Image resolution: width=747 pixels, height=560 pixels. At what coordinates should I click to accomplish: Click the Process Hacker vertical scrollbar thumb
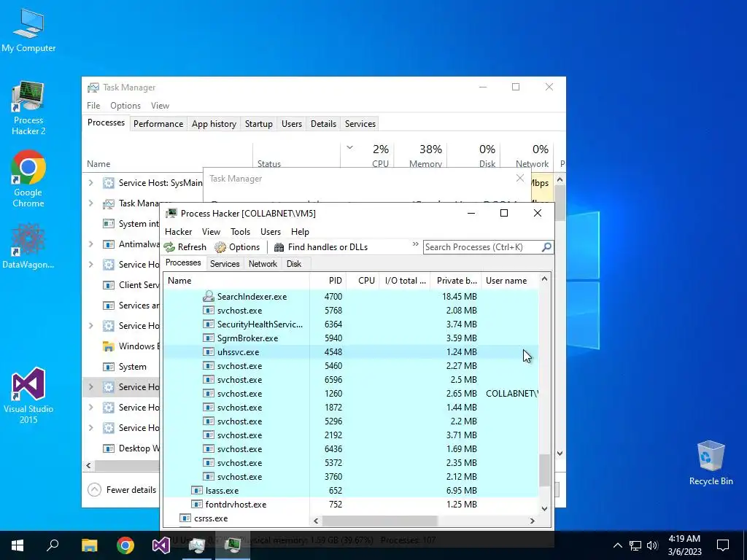(x=544, y=470)
